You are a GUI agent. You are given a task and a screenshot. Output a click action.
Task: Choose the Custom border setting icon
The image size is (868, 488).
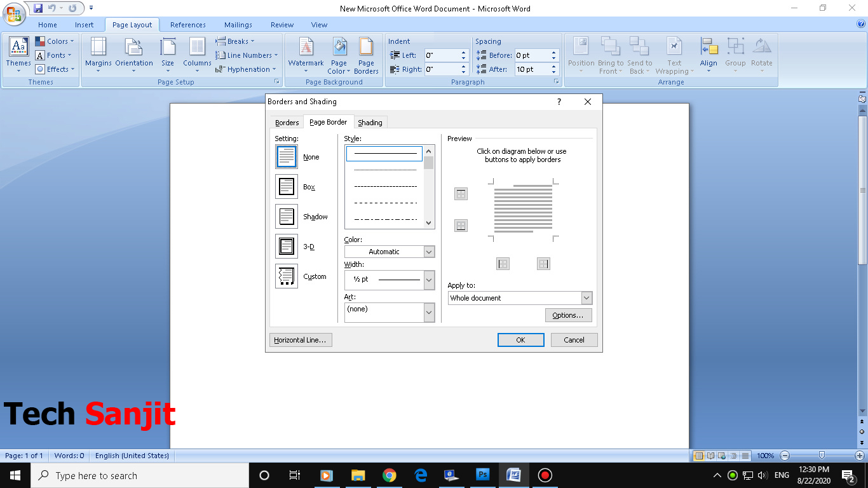tap(286, 276)
